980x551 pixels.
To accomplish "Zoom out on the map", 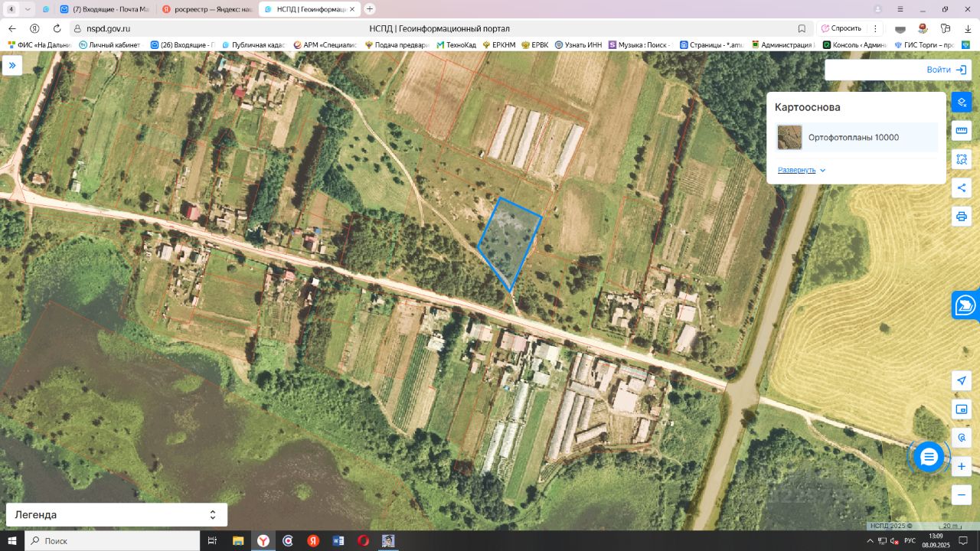I will click(x=962, y=495).
